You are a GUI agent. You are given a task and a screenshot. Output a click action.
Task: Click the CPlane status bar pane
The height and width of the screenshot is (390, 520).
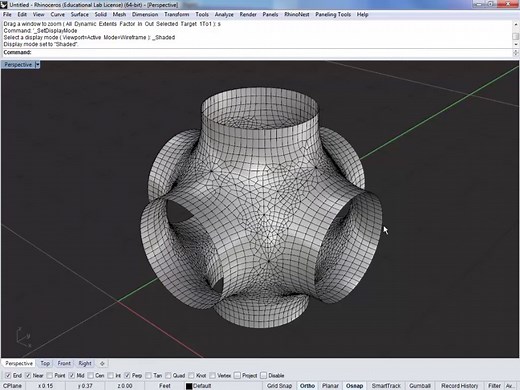click(x=12, y=386)
